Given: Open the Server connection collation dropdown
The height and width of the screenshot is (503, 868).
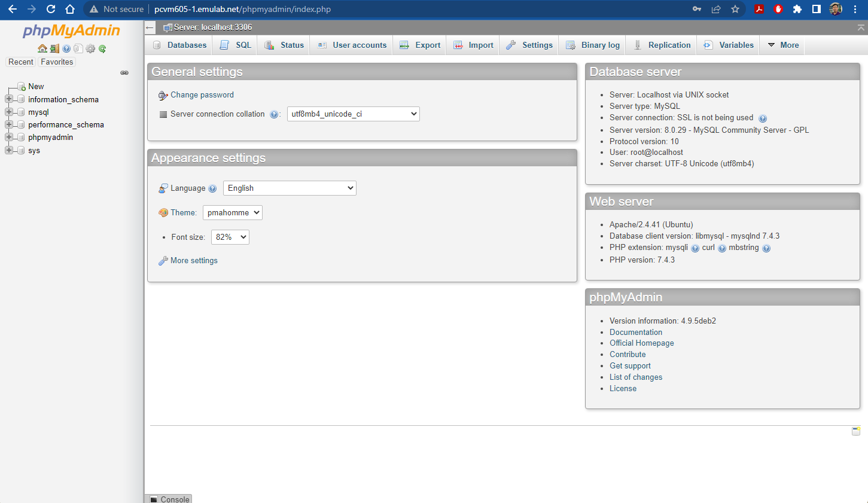Looking at the screenshot, I should 353,114.
